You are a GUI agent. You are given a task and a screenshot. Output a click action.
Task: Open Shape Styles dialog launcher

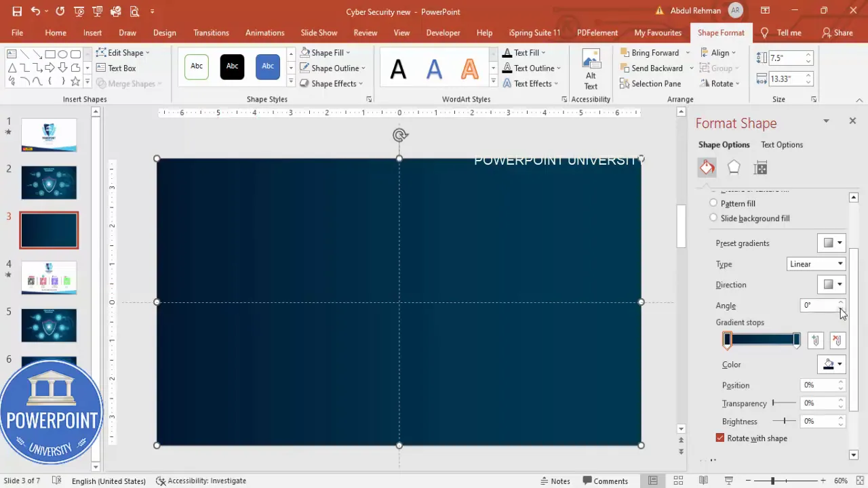(369, 99)
